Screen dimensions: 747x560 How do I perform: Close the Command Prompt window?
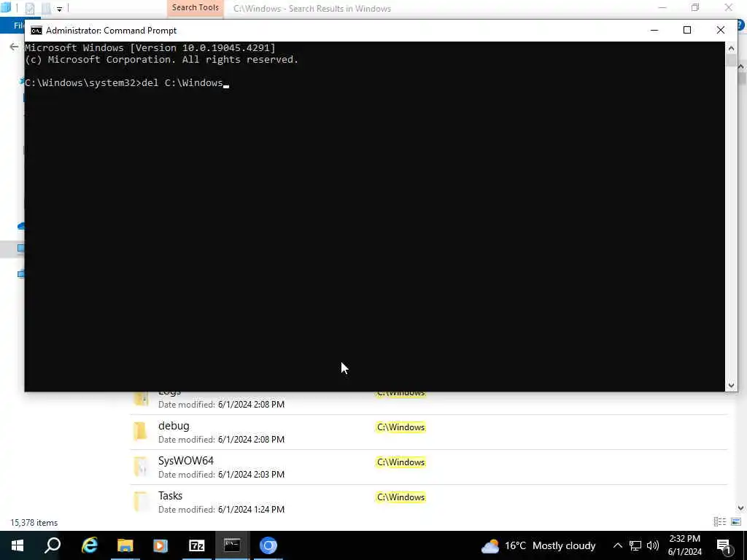pyautogui.click(x=720, y=30)
